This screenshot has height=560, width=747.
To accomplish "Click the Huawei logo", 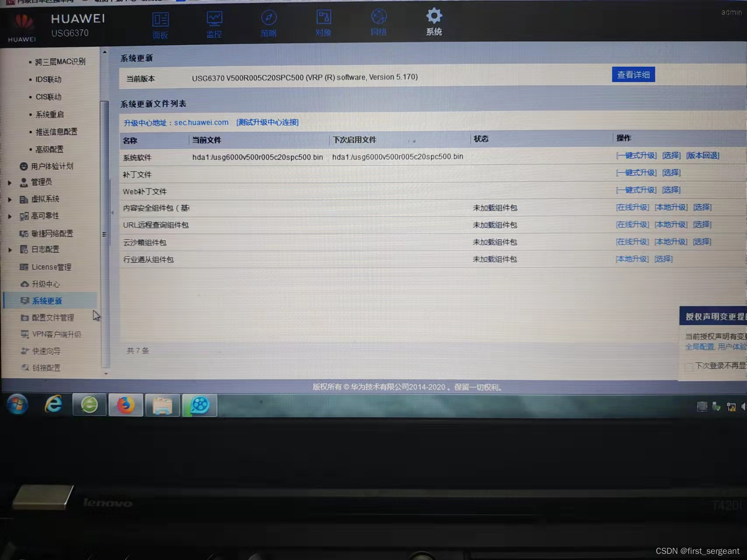I will [23, 28].
